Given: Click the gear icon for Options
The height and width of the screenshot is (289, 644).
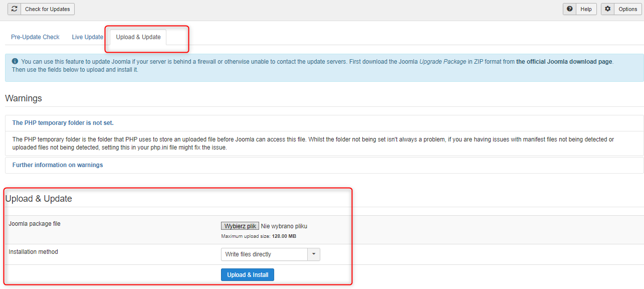Looking at the screenshot, I should click(607, 9).
